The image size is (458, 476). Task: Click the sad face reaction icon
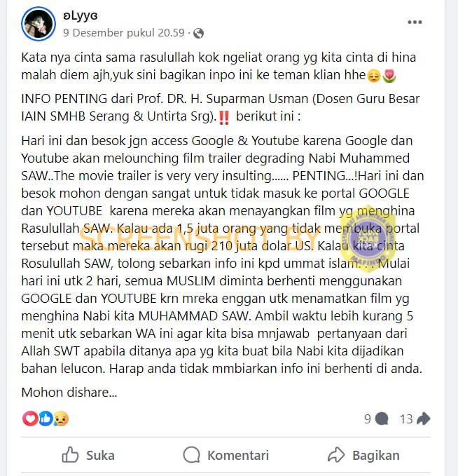point(61,419)
